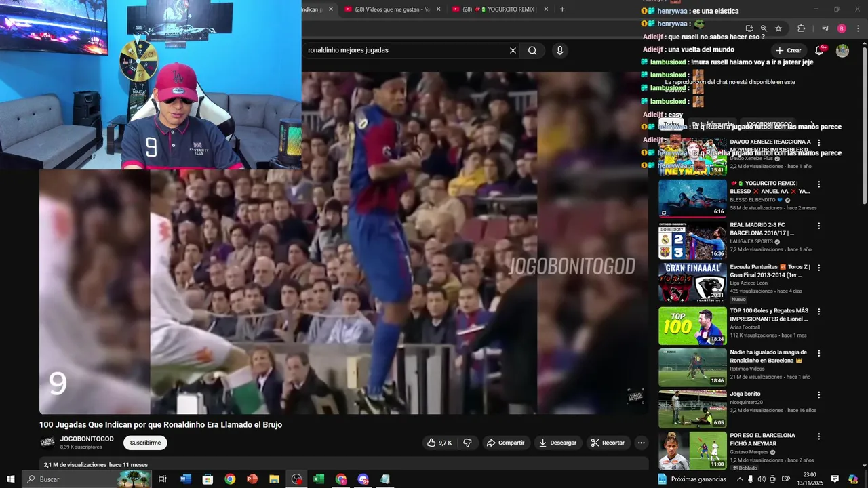Open the Chrome three-dot menu
The width and height of the screenshot is (868, 488).
856,28
